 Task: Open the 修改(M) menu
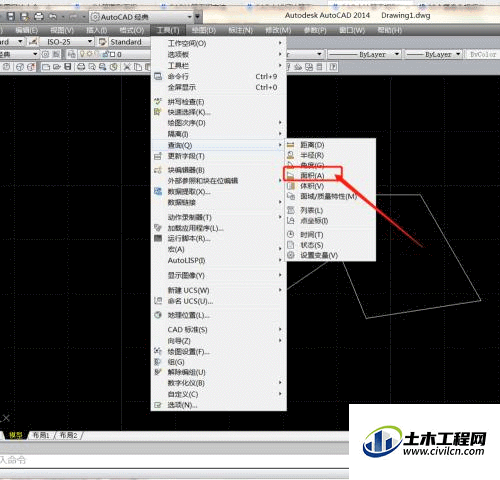pos(278,30)
